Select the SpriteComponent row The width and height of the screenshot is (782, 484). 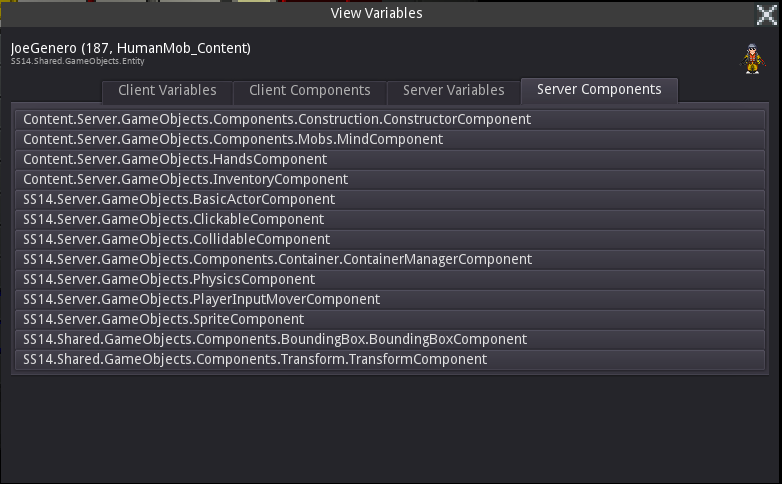[390, 319]
